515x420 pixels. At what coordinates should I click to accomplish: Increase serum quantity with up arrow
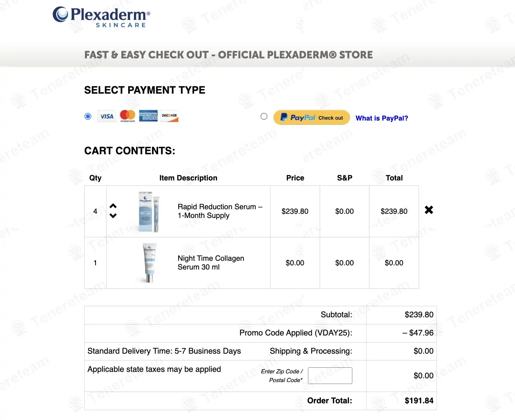coord(113,206)
